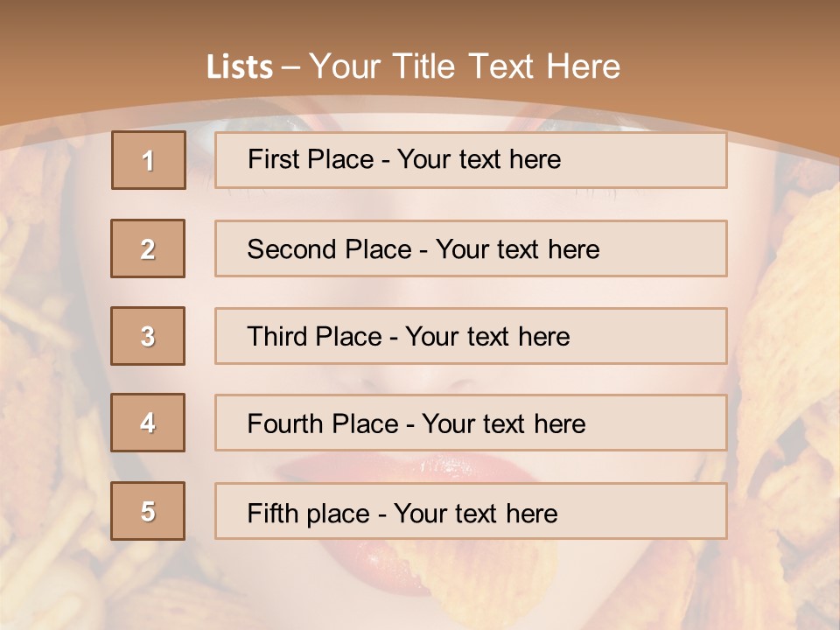Click the number 1 box

[x=149, y=160]
